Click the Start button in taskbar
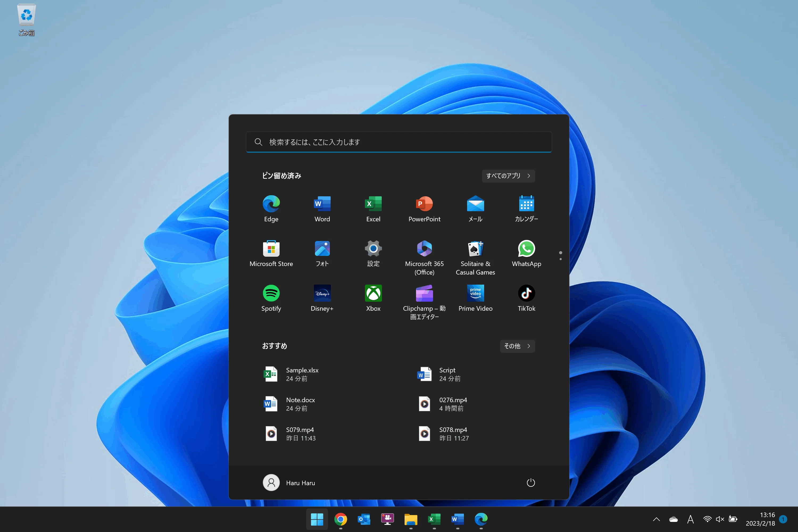This screenshot has height=532, width=798. 317,519
